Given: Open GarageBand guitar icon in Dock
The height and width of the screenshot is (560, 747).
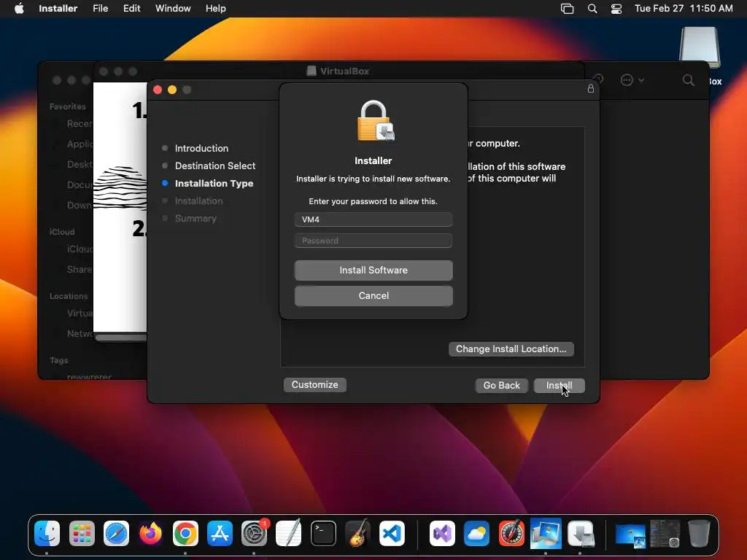Looking at the screenshot, I should click(357, 533).
